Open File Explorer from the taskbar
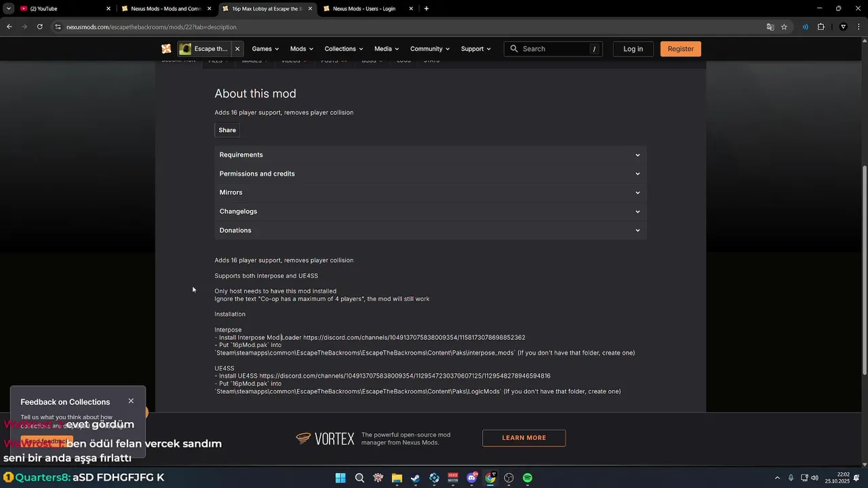 coord(397,478)
